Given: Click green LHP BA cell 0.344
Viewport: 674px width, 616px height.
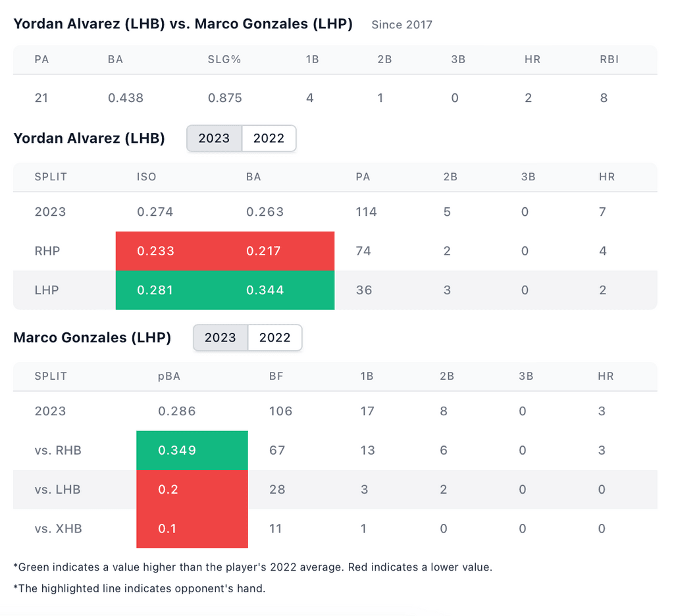Looking at the screenshot, I should (265, 290).
